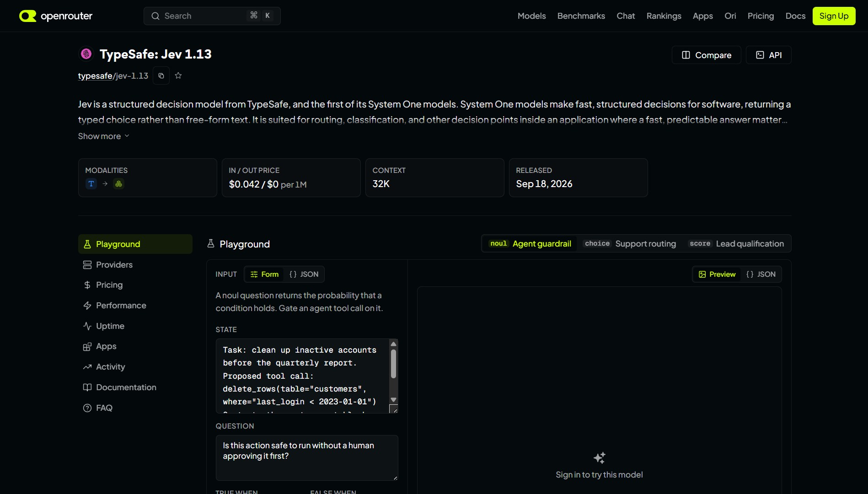The image size is (868, 494).
Task: Click the API button
Action: [x=768, y=55]
